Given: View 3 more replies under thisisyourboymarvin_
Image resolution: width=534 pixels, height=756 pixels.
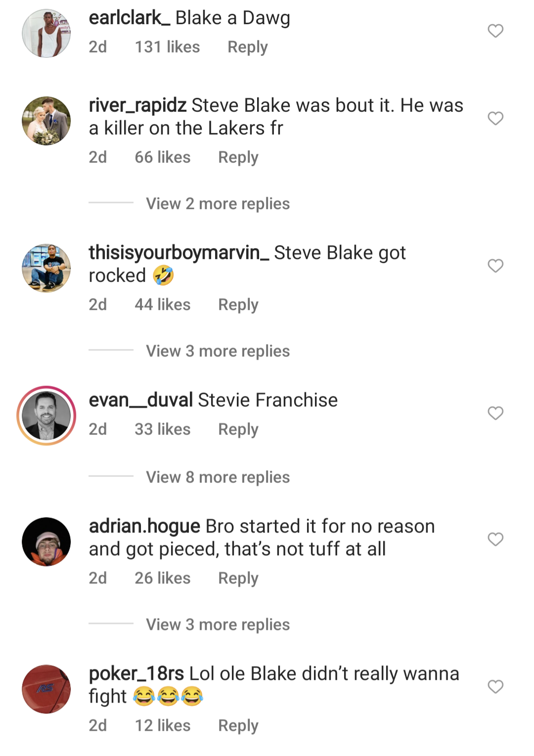Looking at the screenshot, I should [x=218, y=351].
